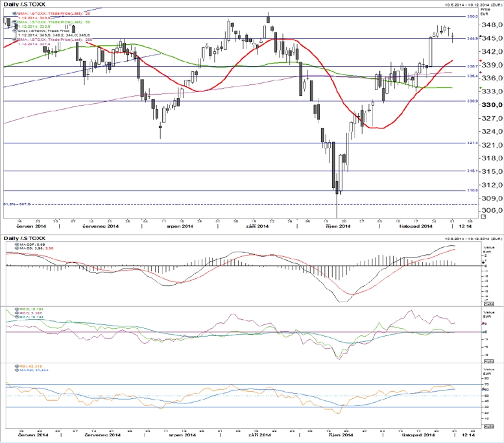Select the top Daily /.STOXX chart title
The height and width of the screenshot is (443, 504).
click(25, 4)
